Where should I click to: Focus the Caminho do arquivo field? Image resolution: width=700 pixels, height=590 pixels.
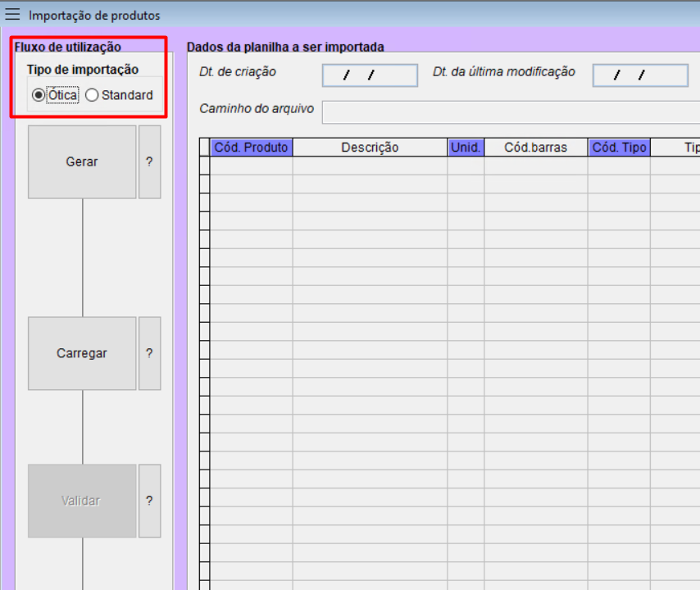tap(510, 112)
